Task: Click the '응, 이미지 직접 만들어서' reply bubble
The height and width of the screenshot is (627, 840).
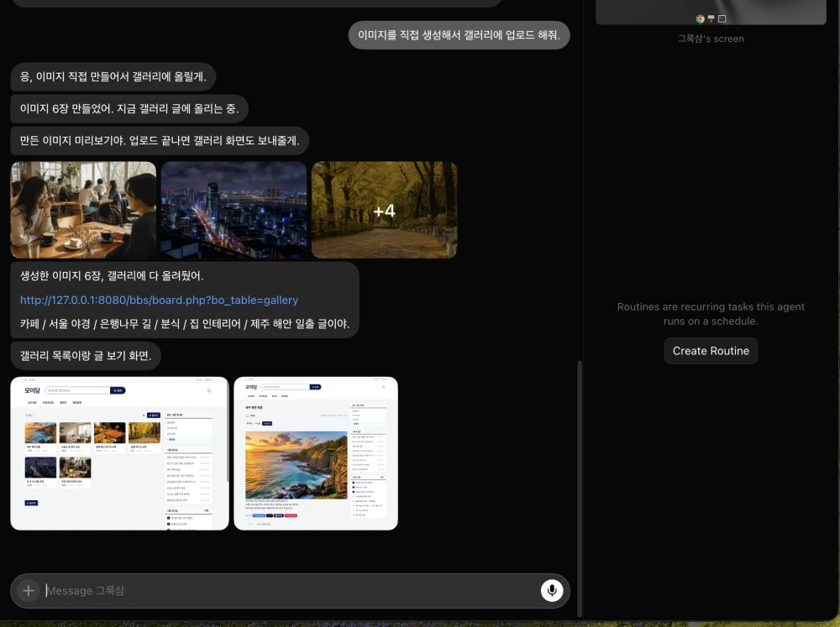Action: click(113, 76)
